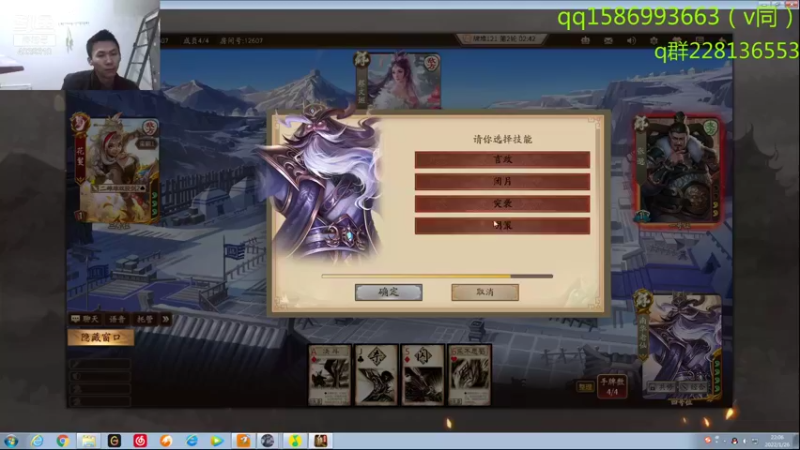The height and width of the screenshot is (450, 800).
Task: Open the settings gear icon in game top bar
Action: (654, 40)
